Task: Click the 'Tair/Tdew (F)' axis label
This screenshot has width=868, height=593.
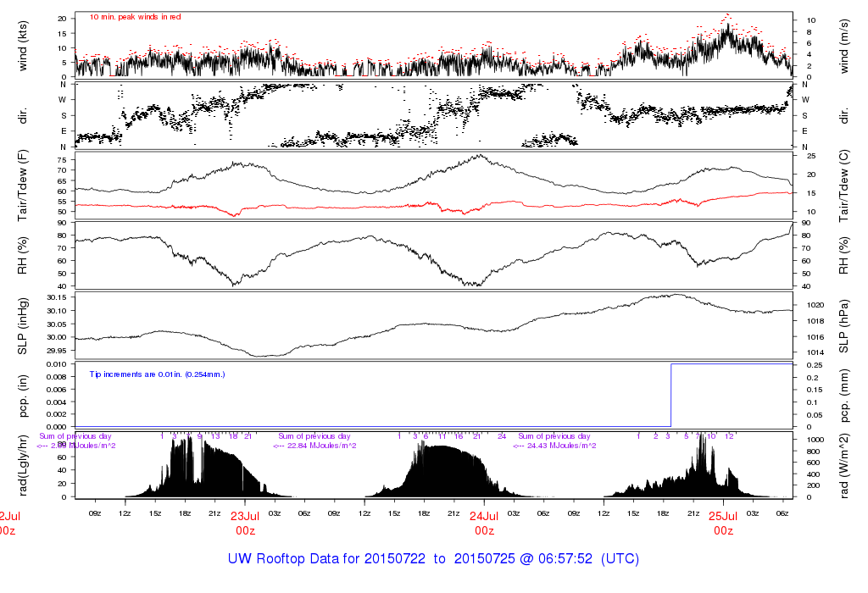Action: tap(23, 186)
